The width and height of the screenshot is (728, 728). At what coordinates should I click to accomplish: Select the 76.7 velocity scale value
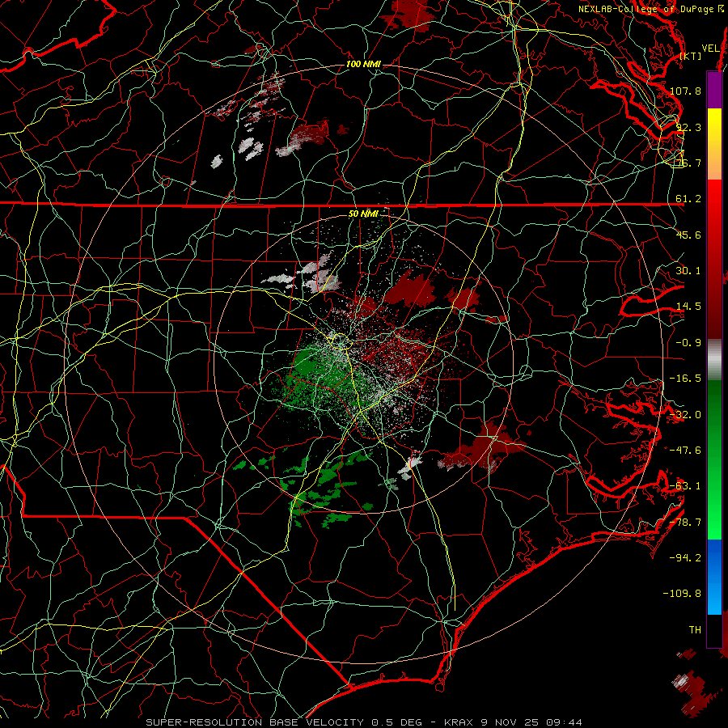[688, 163]
